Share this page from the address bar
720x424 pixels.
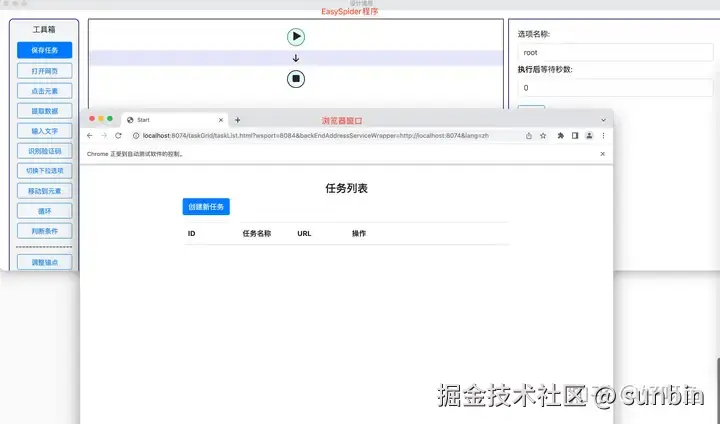click(x=529, y=136)
